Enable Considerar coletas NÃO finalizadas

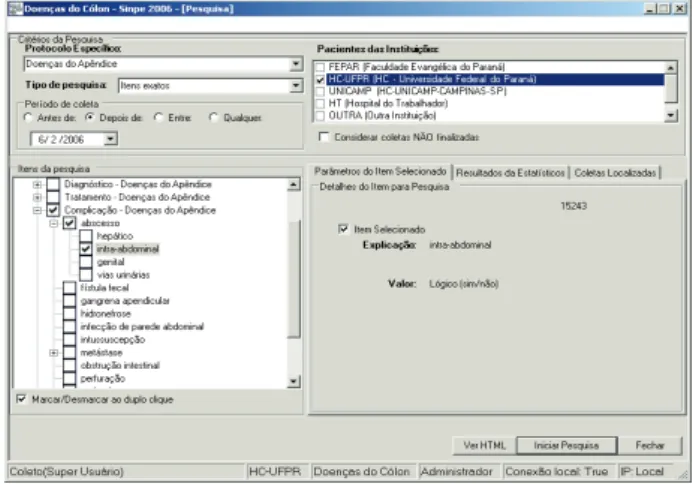click(x=324, y=137)
